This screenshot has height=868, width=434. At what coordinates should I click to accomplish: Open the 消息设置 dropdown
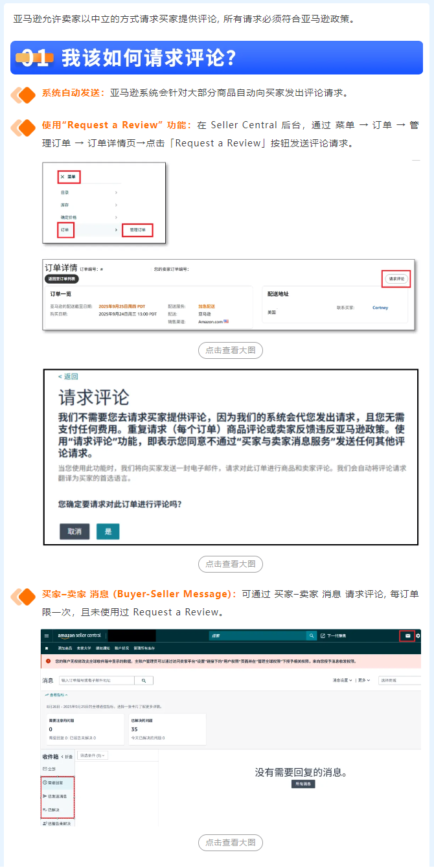pos(342,681)
